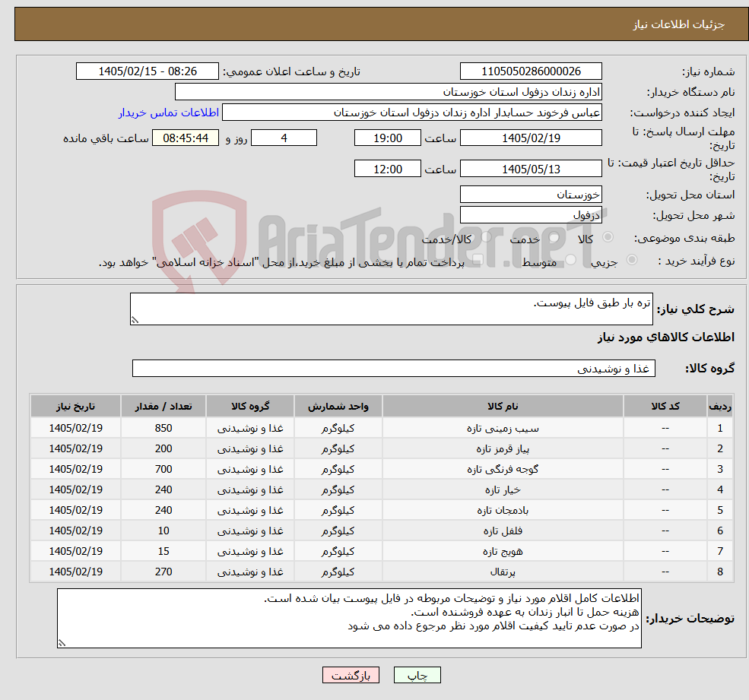The width and height of the screenshot is (749, 700).
Task: Click the تعداد / مقدار column header
Action: click(x=163, y=407)
